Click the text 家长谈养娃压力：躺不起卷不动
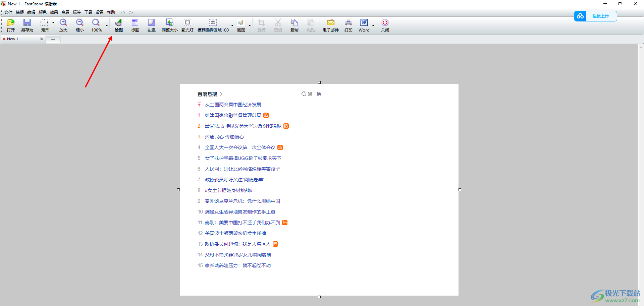The height and width of the screenshot is (306, 644). (x=238, y=265)
